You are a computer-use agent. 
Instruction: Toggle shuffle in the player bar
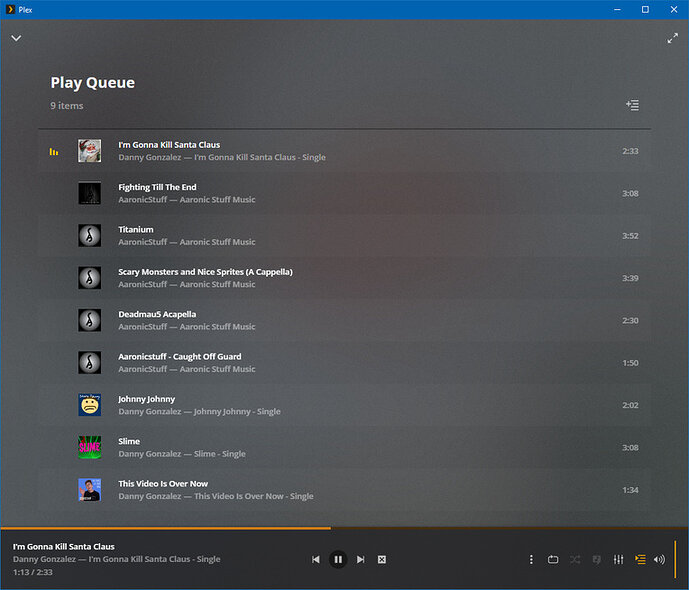tap(575, 559)
